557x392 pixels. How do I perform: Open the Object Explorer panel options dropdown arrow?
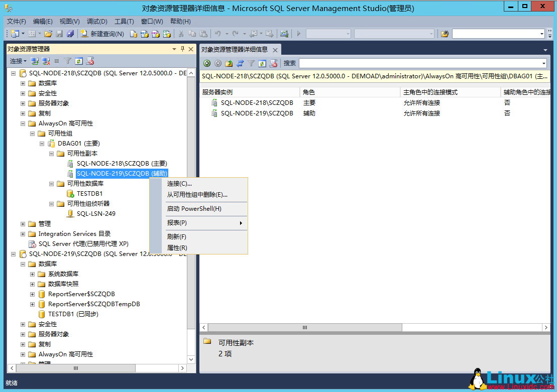pyautogui.click(x=174, y=49)
